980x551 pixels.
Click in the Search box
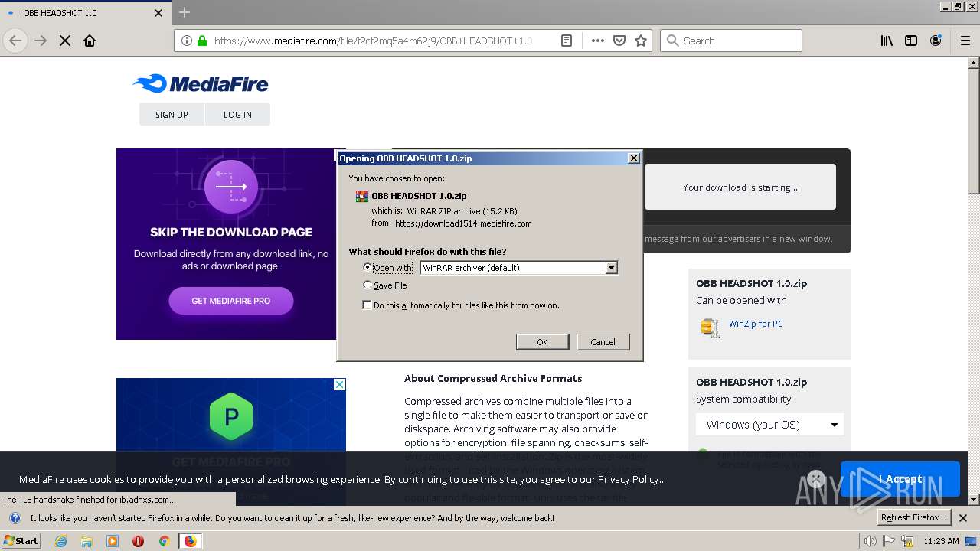pos(731,41)
